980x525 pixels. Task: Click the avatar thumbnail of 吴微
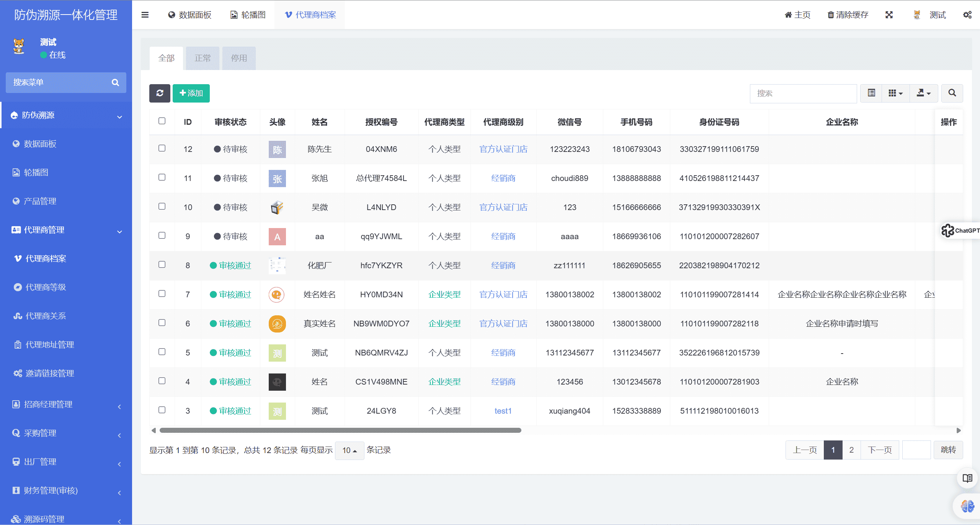[277, 207]
